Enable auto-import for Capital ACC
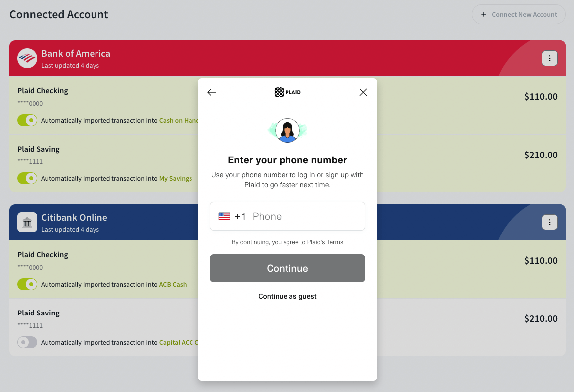This screenshot has height=392, width=574. click(27, 342)
